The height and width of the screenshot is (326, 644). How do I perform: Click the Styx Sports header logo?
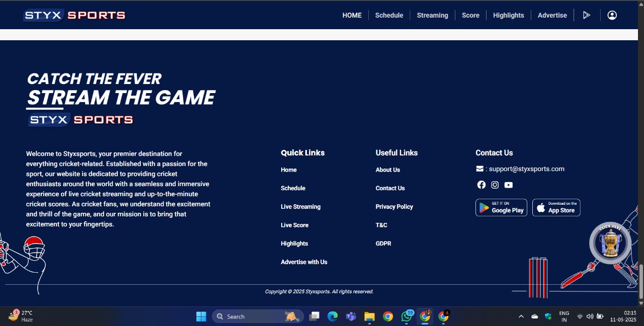click(x=74, y=15)
